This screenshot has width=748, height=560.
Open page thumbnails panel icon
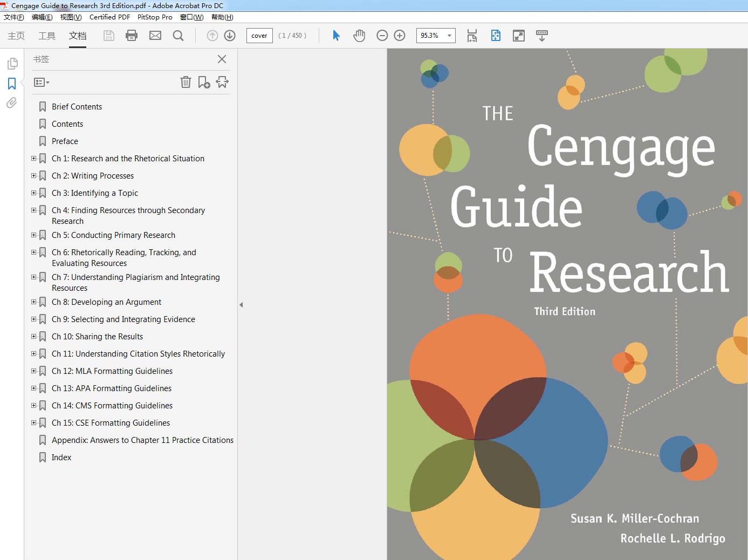tap(12, 64)
